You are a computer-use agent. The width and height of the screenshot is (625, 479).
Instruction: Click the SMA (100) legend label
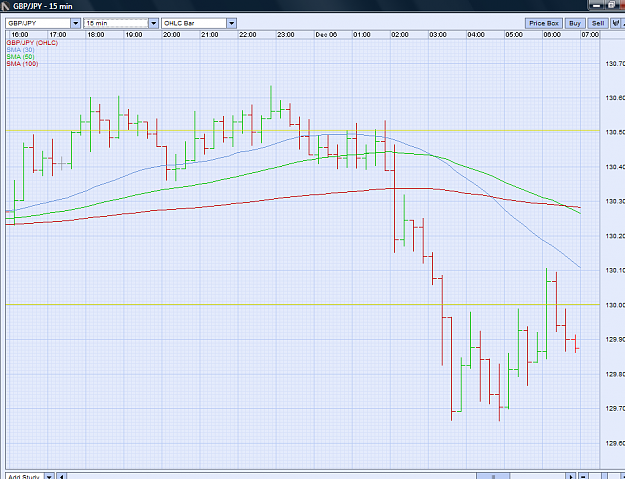click(x=22, y=64)
